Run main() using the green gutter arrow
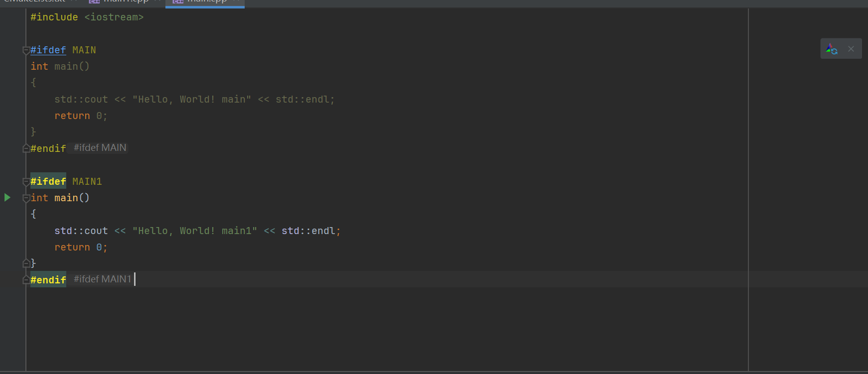 pos(7,198)
